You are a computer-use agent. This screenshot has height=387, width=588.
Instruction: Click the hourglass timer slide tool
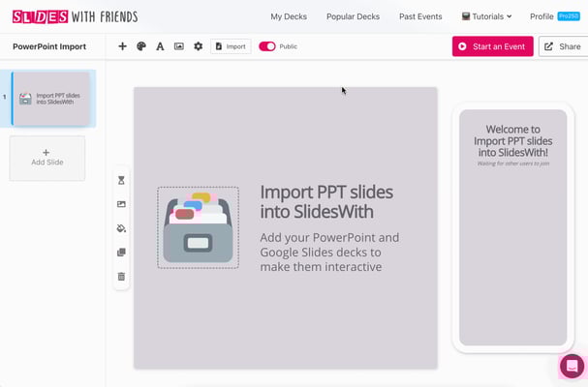tap(121, 180)
